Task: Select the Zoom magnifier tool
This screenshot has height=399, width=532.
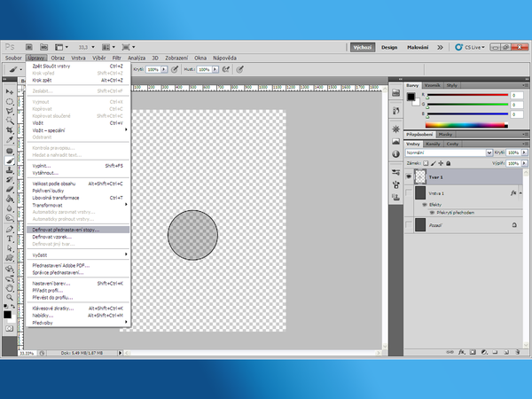Action: tap(10, 295)
